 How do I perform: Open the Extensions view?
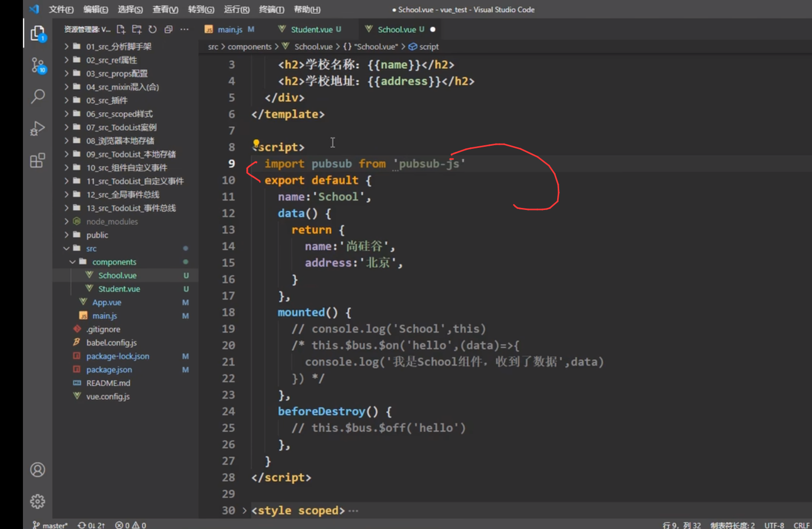[38, 161]
